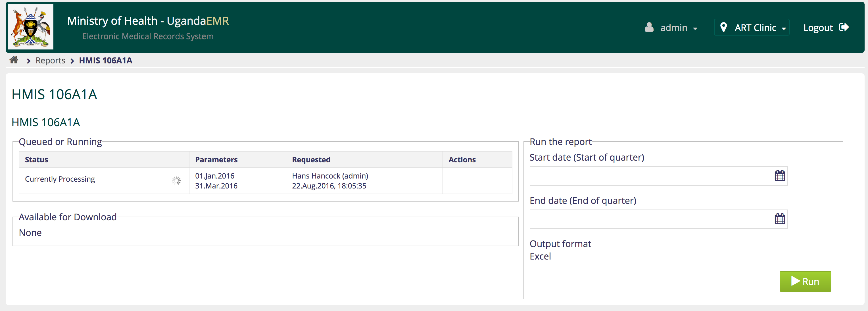Click the logout arrow icon

coord(843,27)
